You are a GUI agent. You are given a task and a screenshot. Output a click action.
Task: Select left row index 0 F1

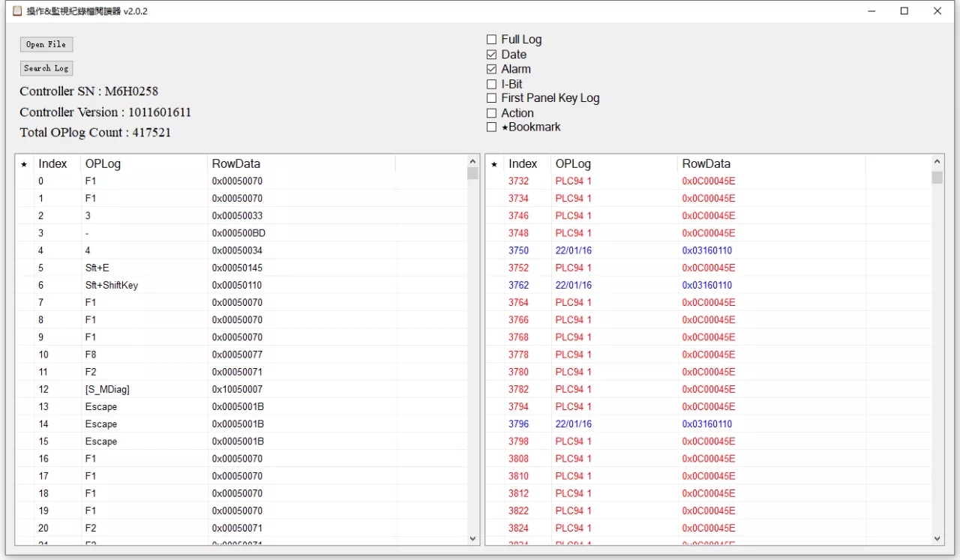(x=241, y=181)
